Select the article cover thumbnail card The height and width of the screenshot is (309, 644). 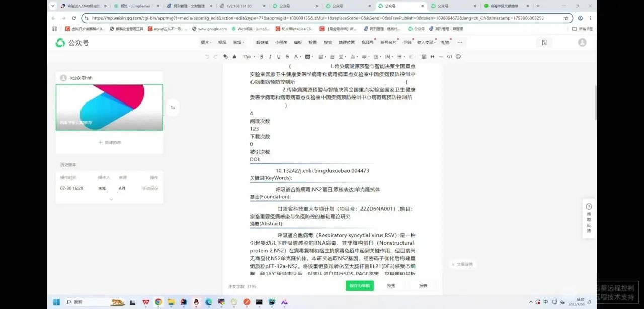tap(109, 108)
